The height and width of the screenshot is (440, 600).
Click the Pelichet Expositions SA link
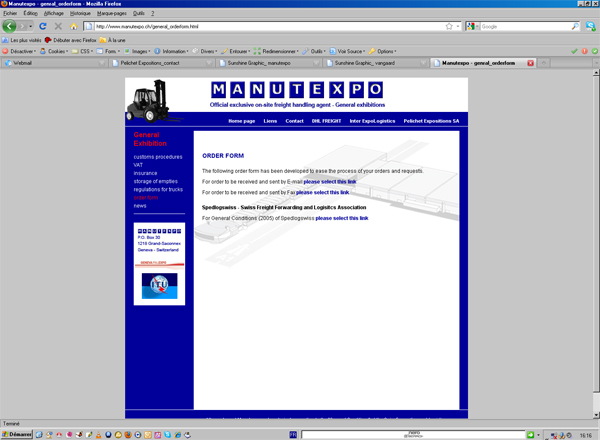point(431,121)
